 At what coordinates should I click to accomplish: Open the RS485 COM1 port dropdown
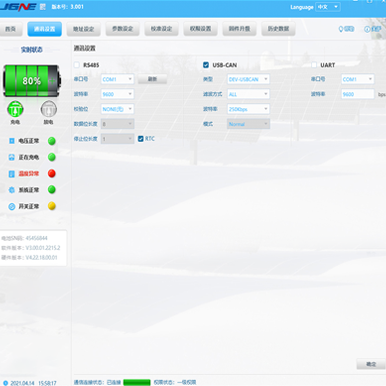pyautogui.click(x=117, y=79)
